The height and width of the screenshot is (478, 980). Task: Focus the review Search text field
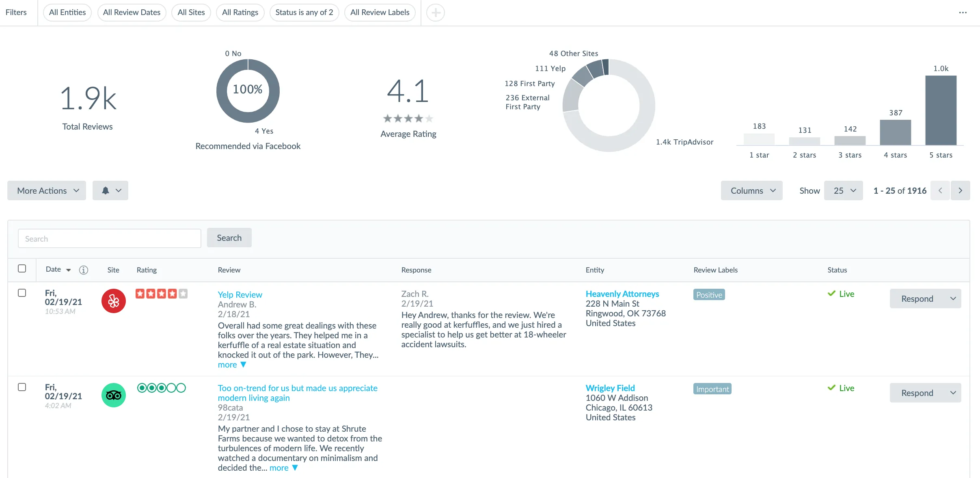click(110, 238)
